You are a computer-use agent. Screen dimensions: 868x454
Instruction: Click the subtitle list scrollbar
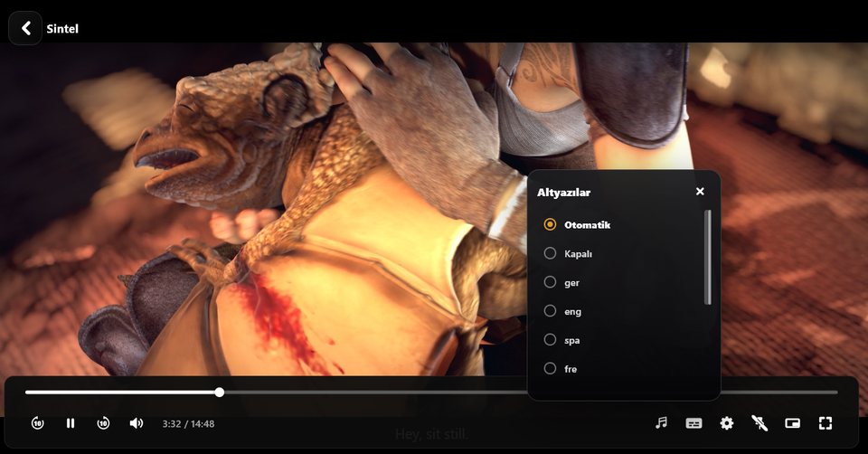(x=707, y=258)
